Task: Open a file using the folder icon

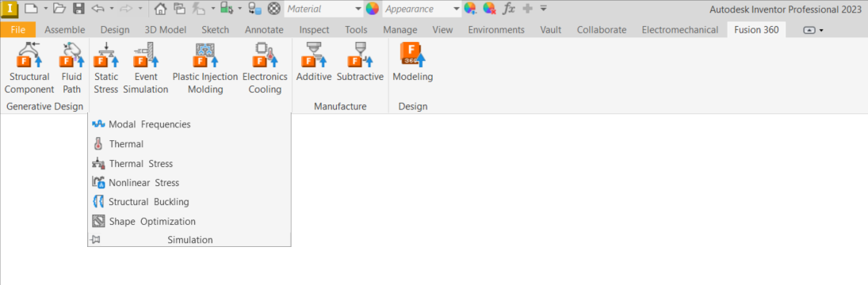Action: coord(59,8)
